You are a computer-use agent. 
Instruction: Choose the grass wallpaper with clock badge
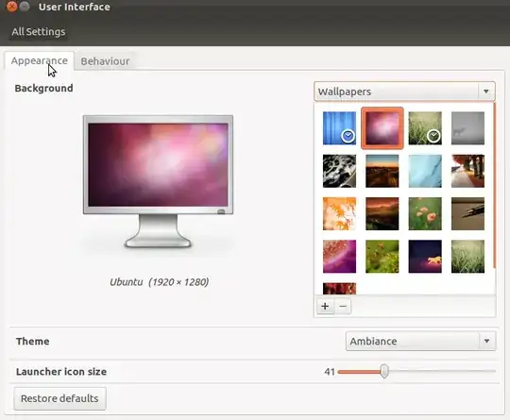tap(425, 128)
